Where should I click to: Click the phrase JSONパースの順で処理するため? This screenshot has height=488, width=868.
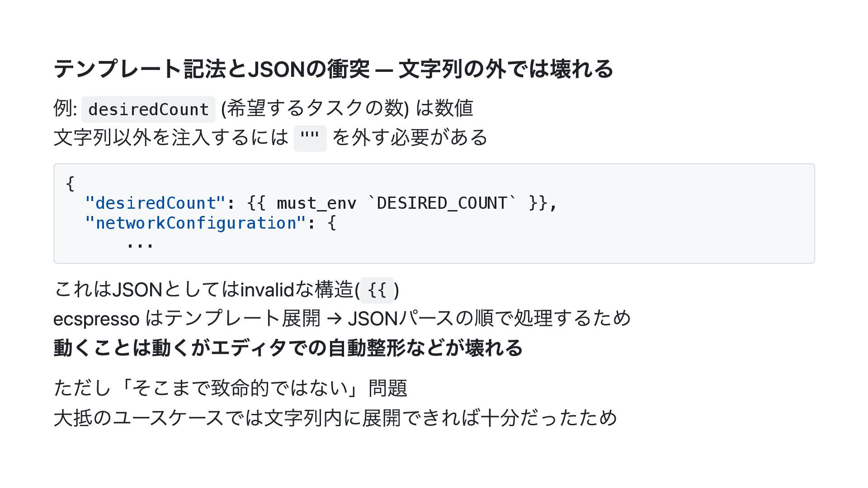pyautogui.click(x=489, y=319)
